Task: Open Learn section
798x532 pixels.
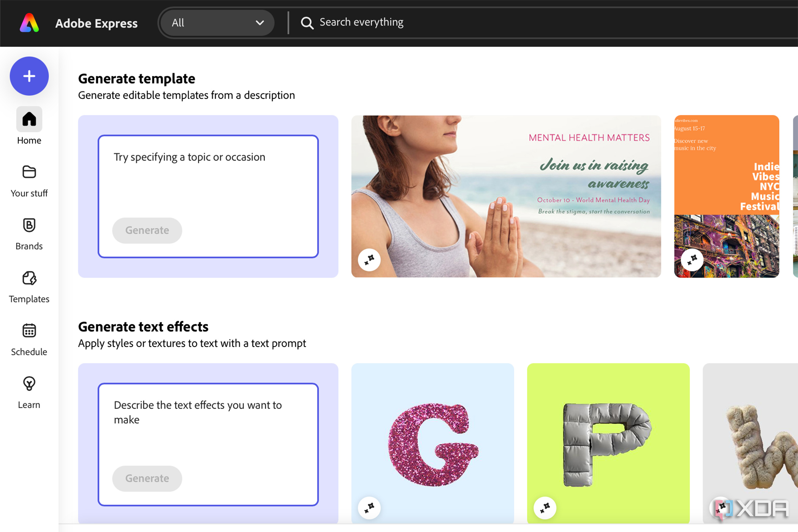Action: [28, 391]
